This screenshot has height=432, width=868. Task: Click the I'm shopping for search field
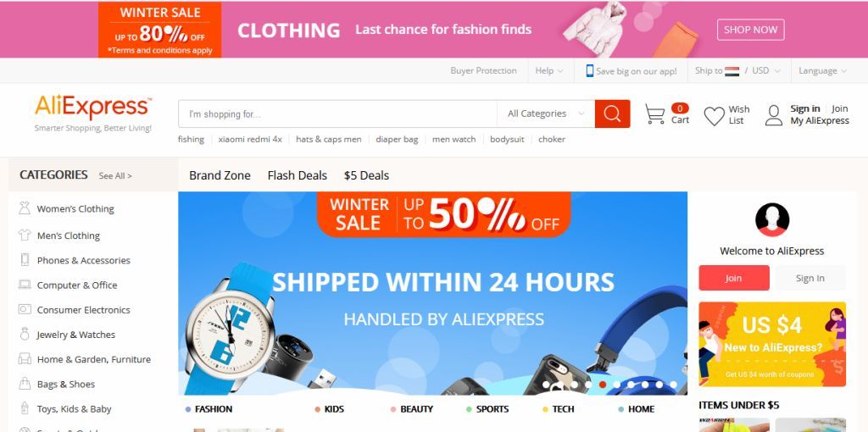click(337, 114)
